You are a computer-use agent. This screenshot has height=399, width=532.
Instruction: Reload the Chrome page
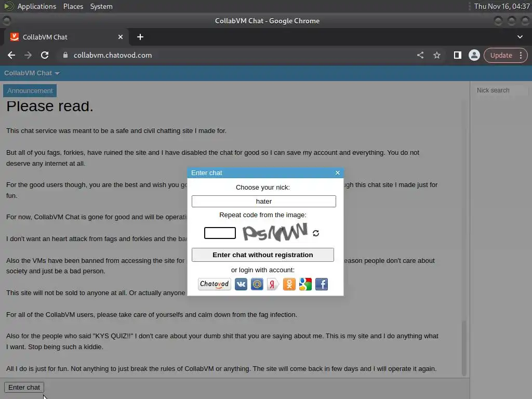click(x=45, y=55)
